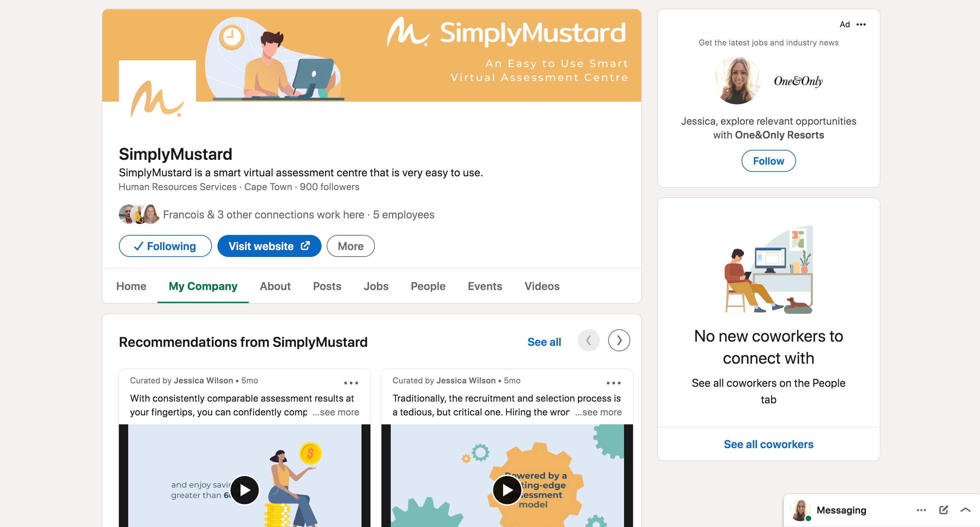Click the connections avatar group
Image resolution: width=980 pixels, height=527 pixels.
click(x=139, y=215)
